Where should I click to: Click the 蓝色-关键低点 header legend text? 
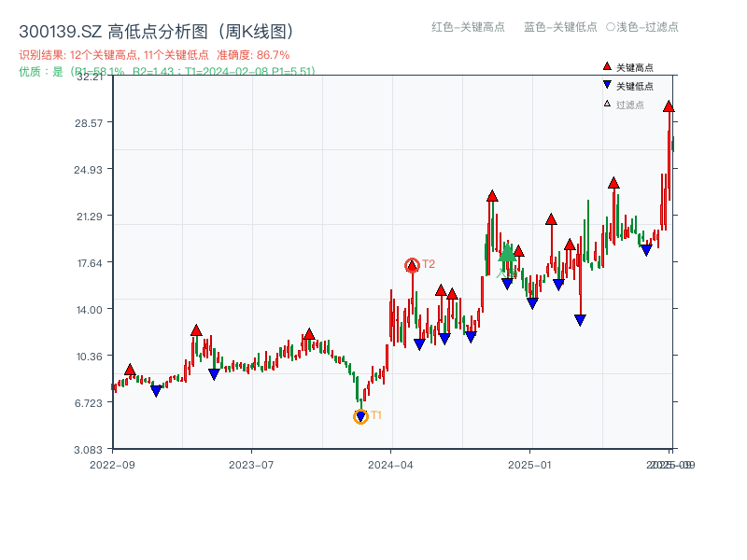click(x=560, y=27)
